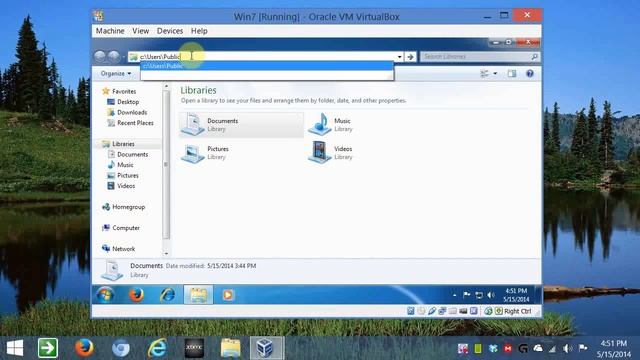Open Windows Media Player on guest taskbar
The width and height of the screenshot is (640, 360).
tap(228, 295)
